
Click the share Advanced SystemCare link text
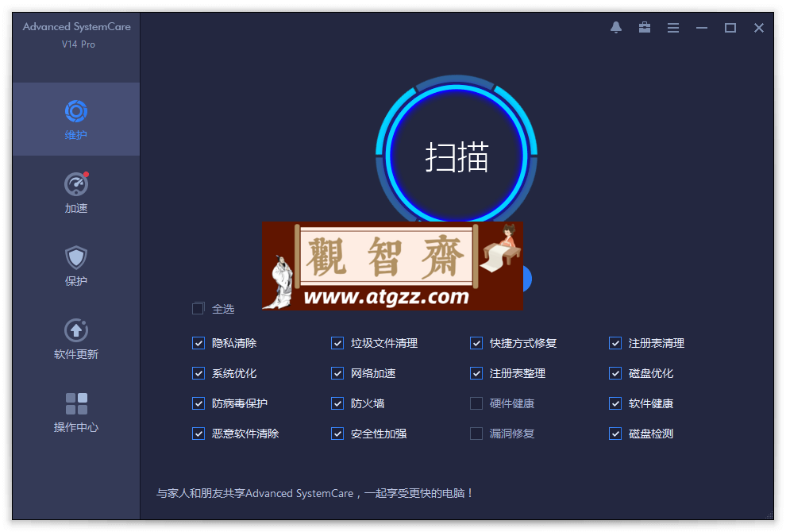tap(314, 493)
